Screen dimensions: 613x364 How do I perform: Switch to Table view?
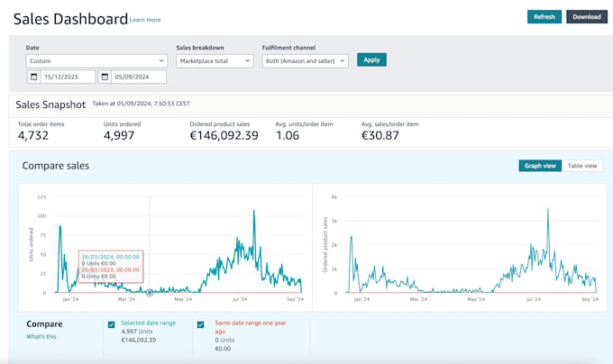pyautogui.click(x=582, y=166)
